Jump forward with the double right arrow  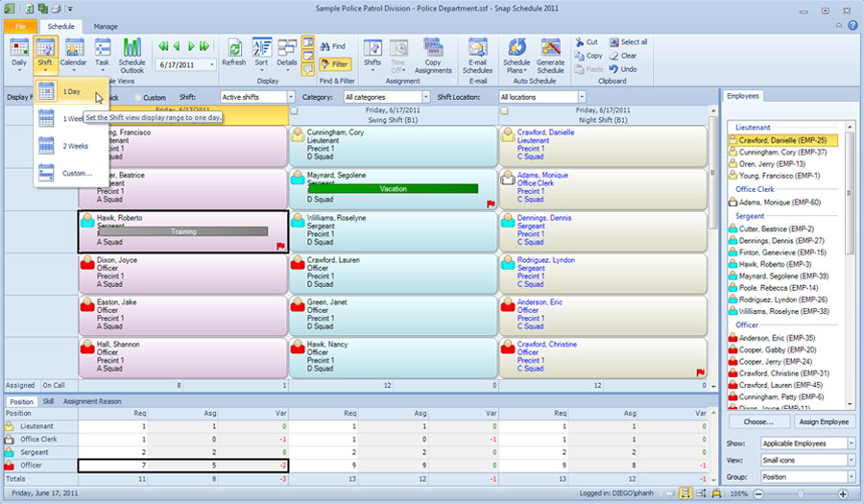tap(204, 46)
